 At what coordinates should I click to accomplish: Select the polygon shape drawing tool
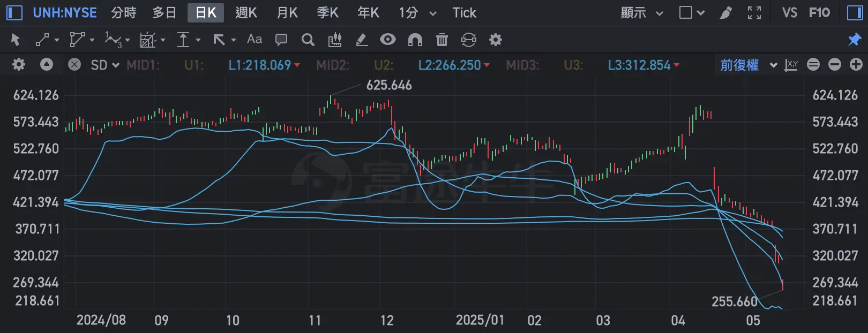coord(77,40)
